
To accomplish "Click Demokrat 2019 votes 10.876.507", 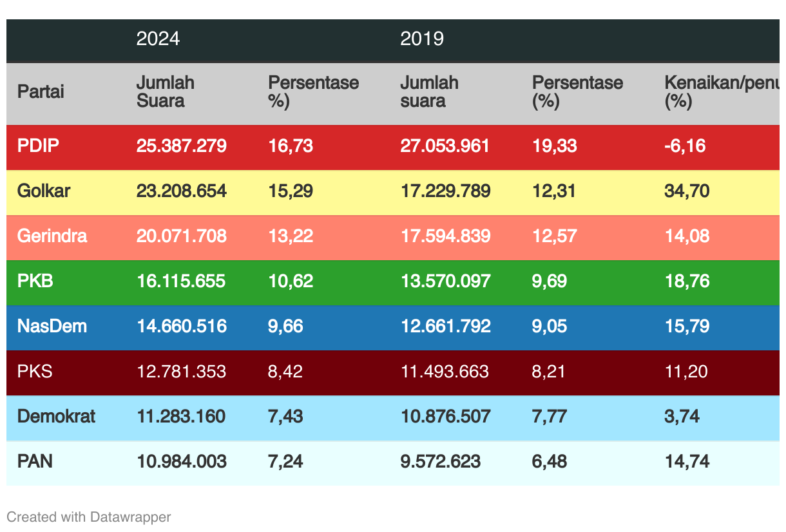I will point(445,416).
